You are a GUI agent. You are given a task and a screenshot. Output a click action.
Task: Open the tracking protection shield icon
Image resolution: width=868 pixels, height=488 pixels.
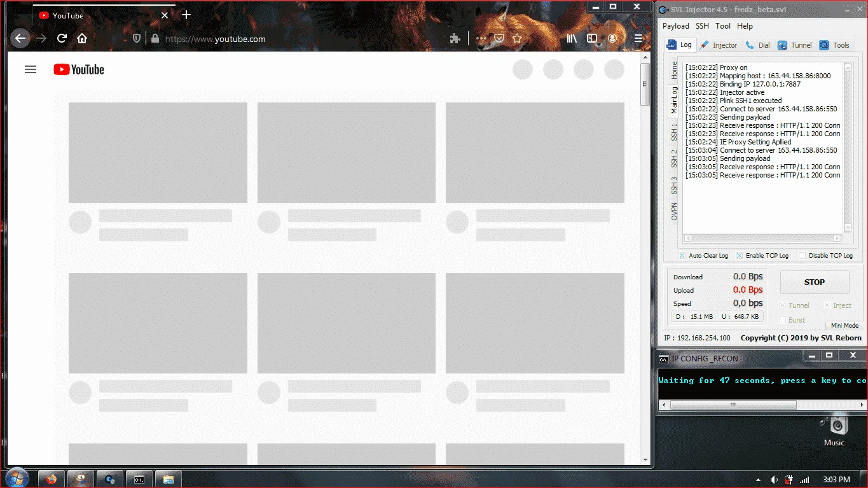point(137,39)
